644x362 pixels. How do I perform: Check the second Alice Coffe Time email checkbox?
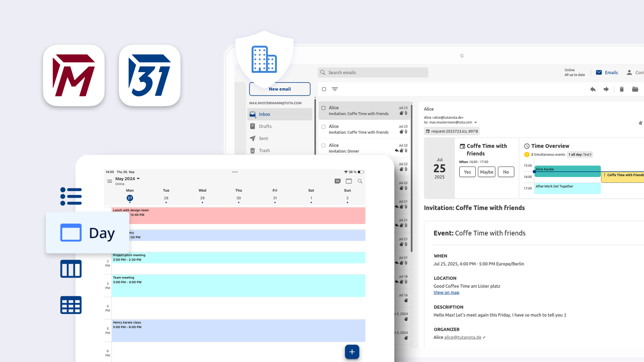tap(323, 127)
